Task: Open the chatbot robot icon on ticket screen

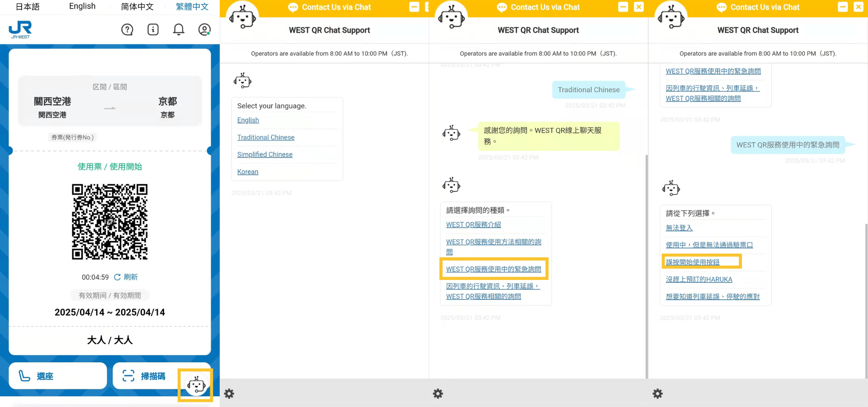Action: pyautogui.click(x=196, y=385)
